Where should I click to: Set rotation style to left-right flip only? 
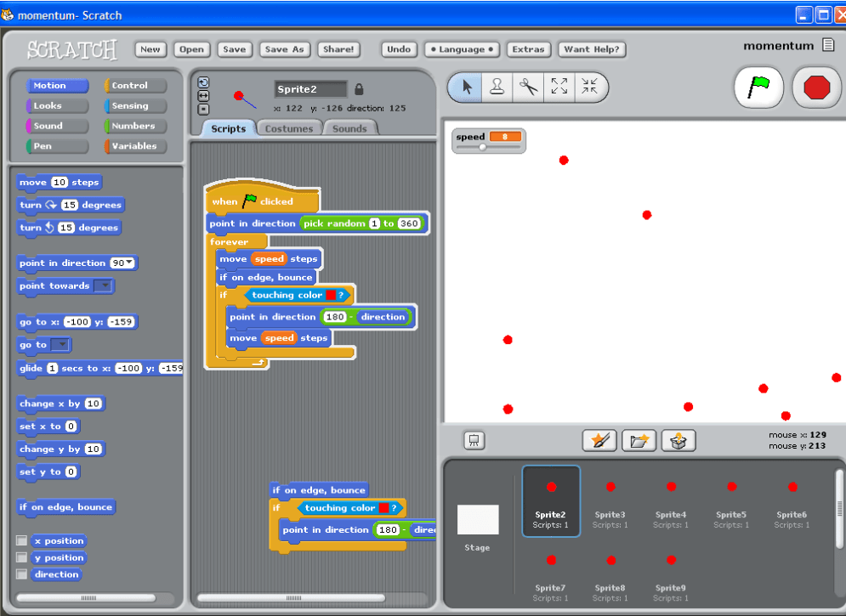(x=203, y=96)
